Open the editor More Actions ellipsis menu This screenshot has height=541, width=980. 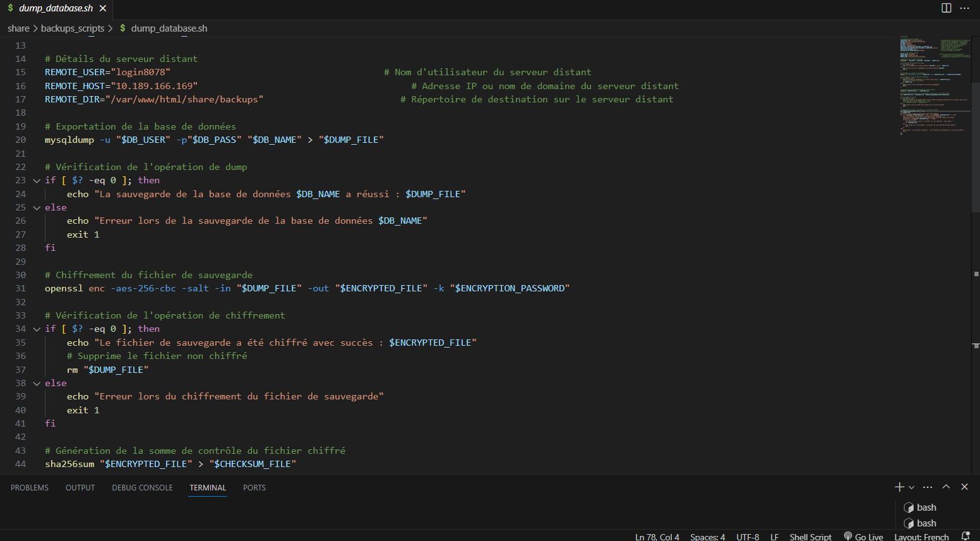(964, 8)
